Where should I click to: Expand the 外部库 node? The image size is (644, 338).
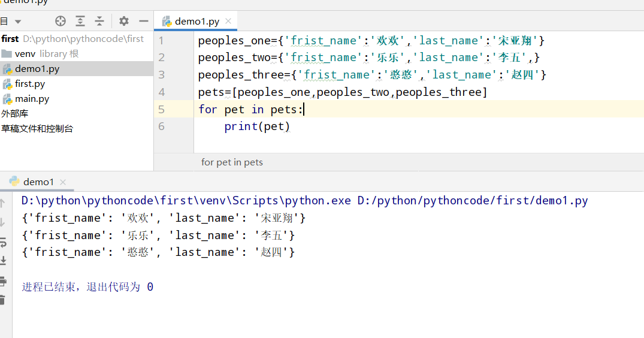tap(15, 114)
